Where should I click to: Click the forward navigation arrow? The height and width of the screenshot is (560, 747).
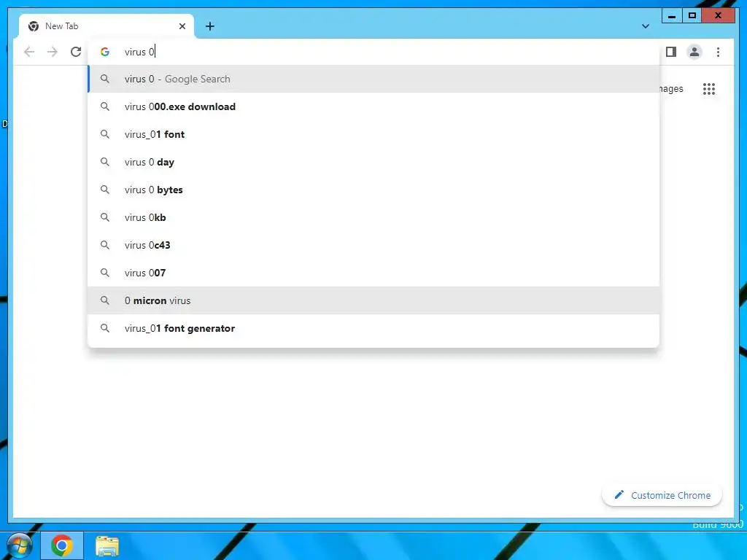[x=53, y=52]
